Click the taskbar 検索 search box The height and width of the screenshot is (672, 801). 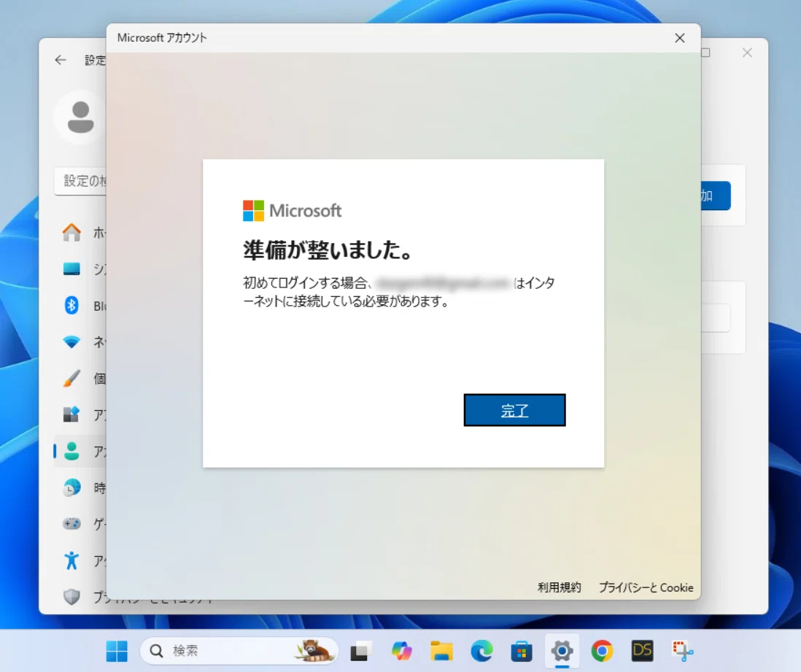[x=239, y=651]
